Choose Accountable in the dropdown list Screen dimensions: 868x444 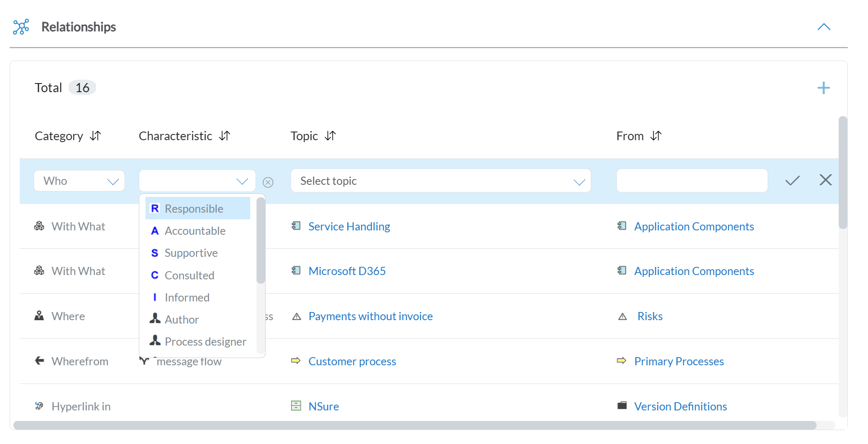195,231
